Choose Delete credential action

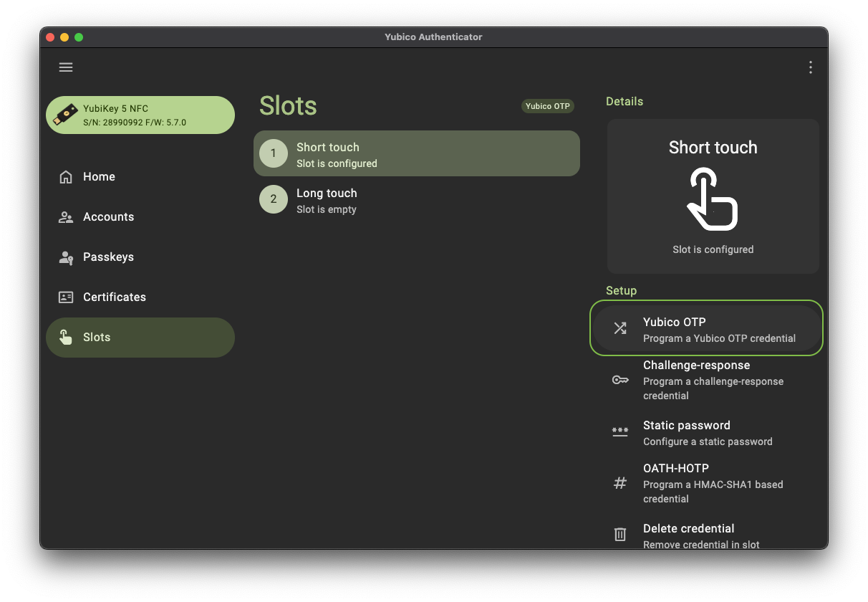pyautogui.click(x=707, y=533)
